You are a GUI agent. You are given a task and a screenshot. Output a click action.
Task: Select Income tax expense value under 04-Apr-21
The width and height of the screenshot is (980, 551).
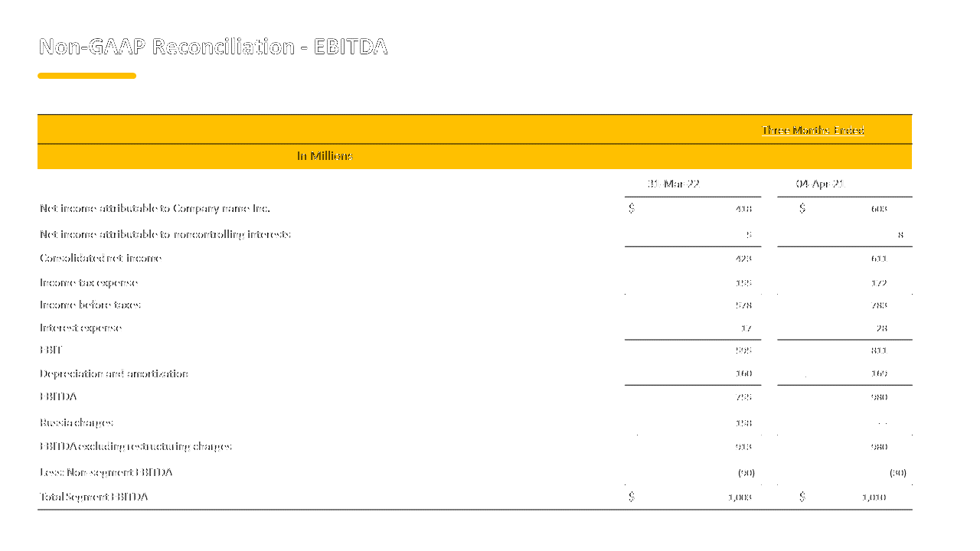tap(879, 283)
